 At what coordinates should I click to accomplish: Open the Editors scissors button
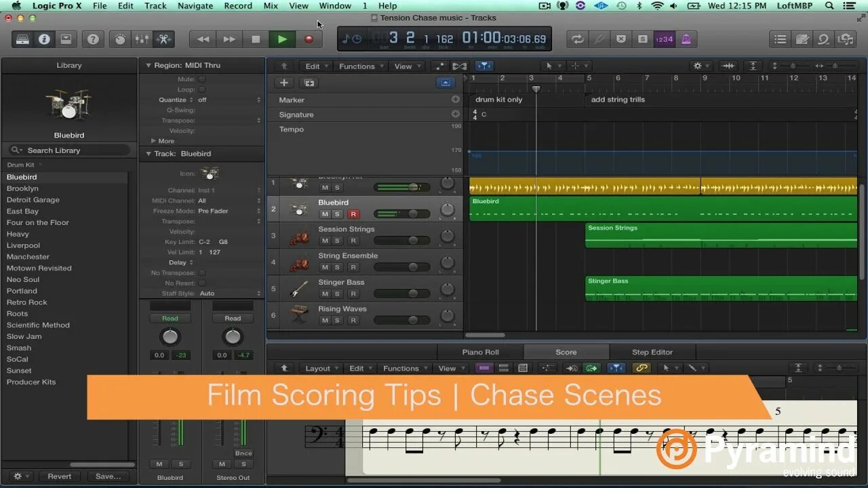[163, 39]
